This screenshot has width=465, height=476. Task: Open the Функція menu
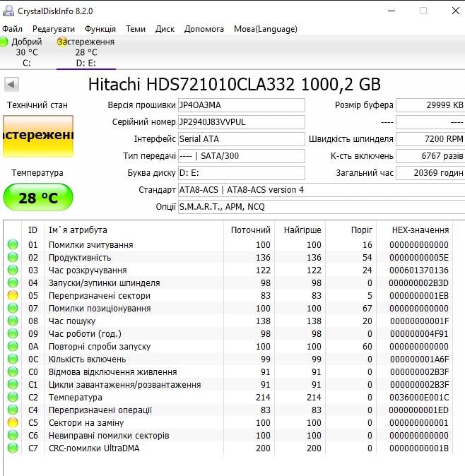[x=100, y=29]
